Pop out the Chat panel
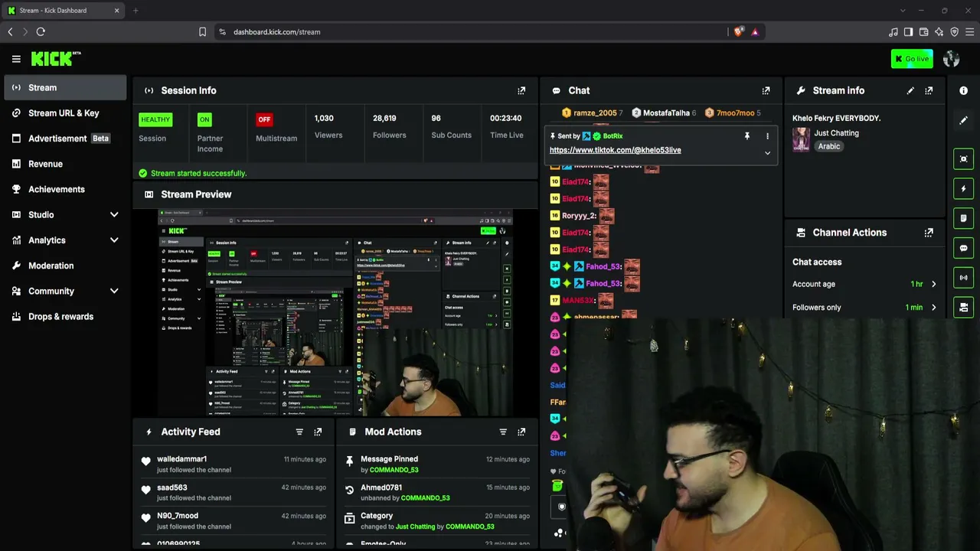980x551 pixels. tap(766, 90)
